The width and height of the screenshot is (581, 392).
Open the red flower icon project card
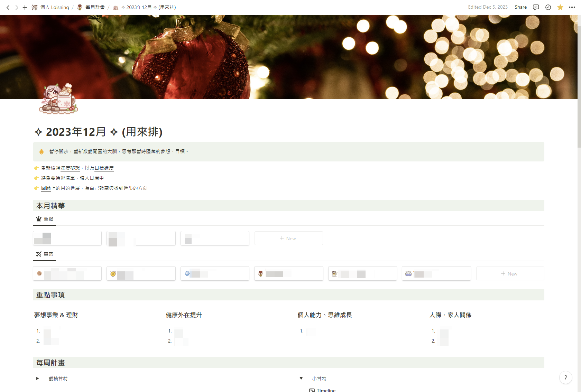coord(289,273)
